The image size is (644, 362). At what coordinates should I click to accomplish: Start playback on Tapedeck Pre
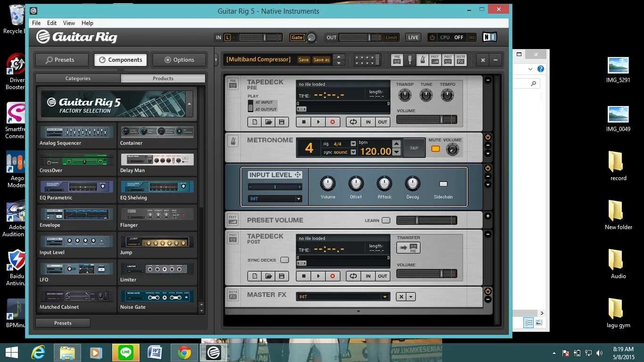[x=318, y=122]
